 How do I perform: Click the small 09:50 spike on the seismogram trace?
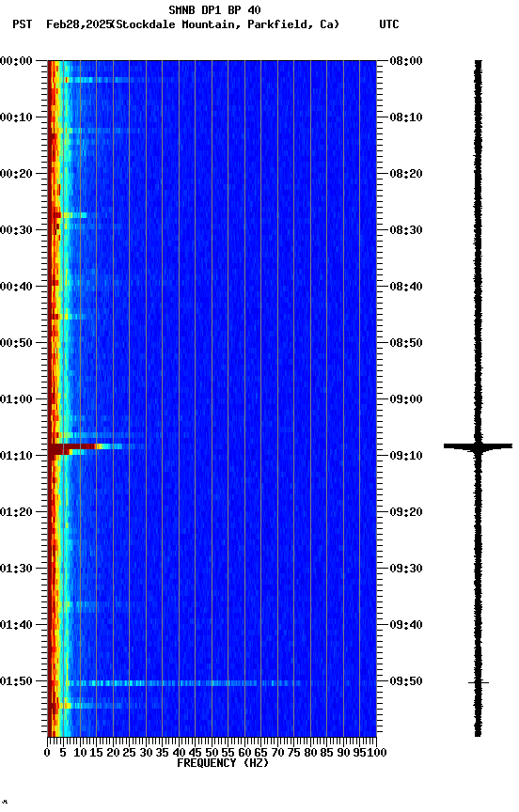[x=478, y=683]
